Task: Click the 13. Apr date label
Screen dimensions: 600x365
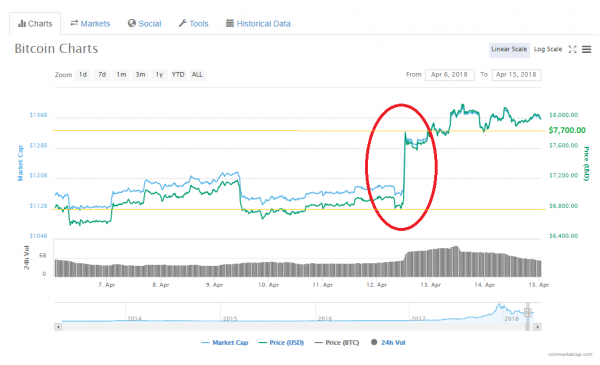Action: pos(431,285)
